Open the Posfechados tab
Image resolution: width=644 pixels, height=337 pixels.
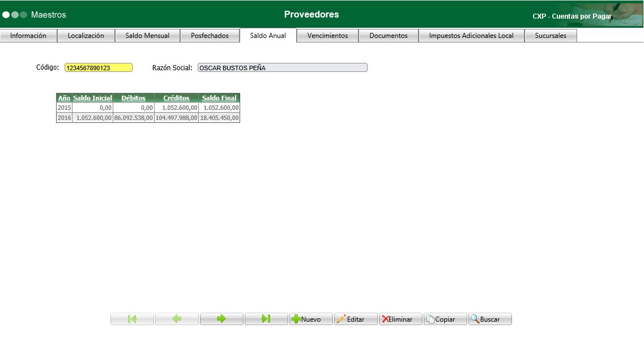tap(210, 36)
